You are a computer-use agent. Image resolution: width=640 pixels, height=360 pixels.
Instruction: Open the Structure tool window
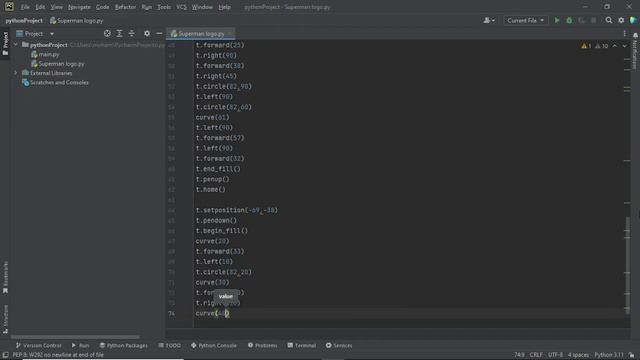[5, 319]
